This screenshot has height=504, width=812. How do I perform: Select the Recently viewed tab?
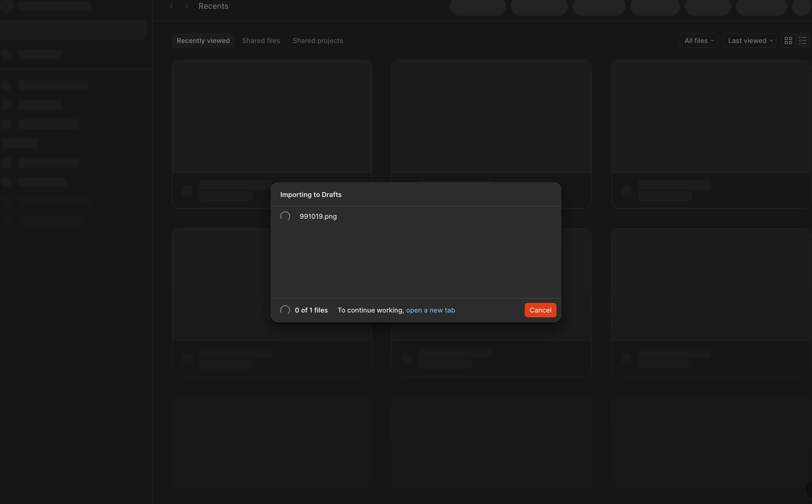[x=203, y=41]
